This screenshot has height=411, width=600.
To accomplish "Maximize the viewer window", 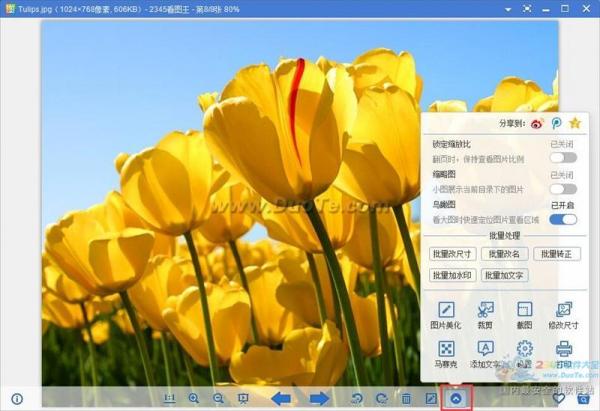I will (565, 8).
